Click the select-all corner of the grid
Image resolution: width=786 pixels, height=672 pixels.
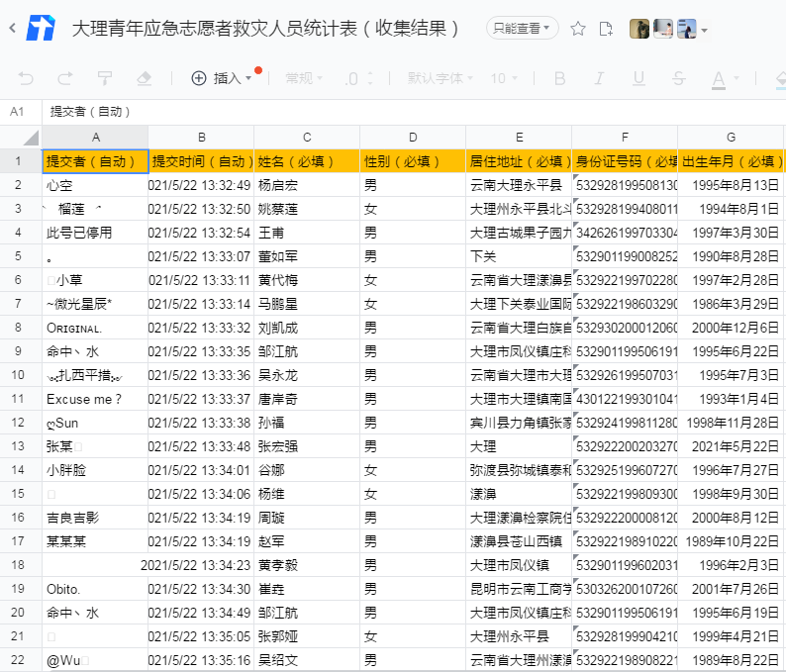[x=21, y=137]
